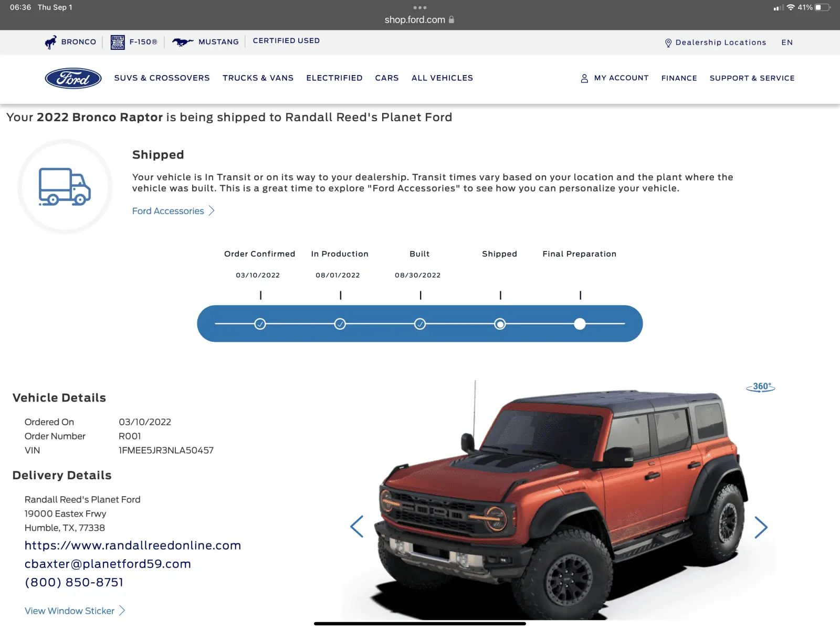Tap the home indicator bar at bottom
This screenshot has width=840, height=630.
click(420, 624)
